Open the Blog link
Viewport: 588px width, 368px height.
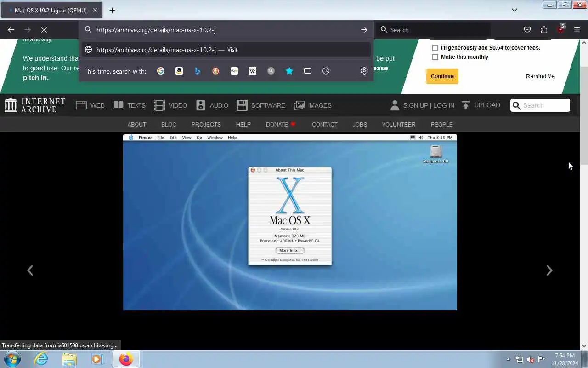(x=169, y=125)
